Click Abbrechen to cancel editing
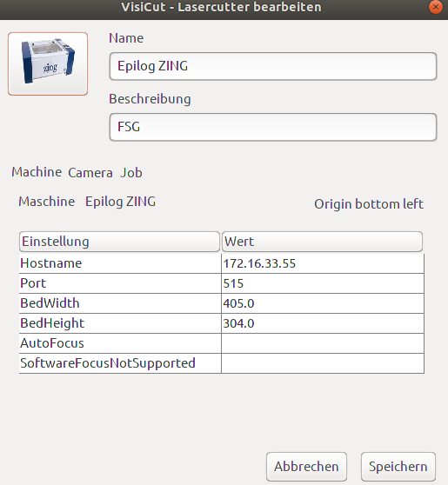 (306, 467)
